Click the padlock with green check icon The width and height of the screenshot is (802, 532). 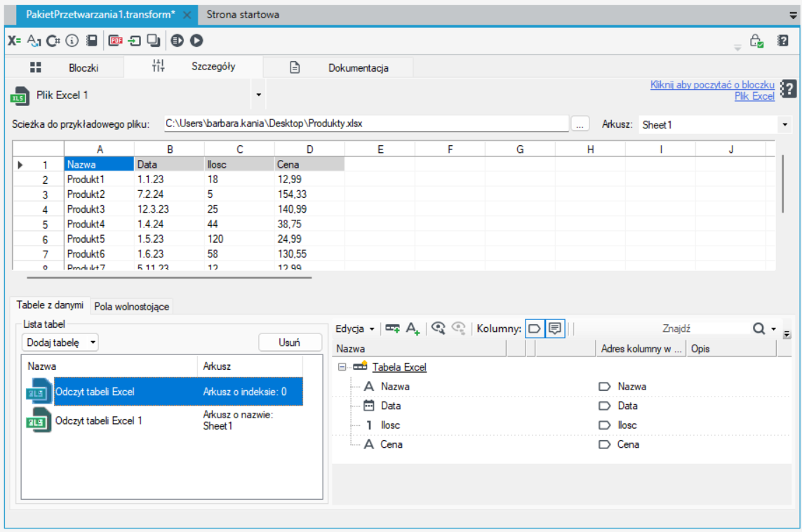coord(756,41)
